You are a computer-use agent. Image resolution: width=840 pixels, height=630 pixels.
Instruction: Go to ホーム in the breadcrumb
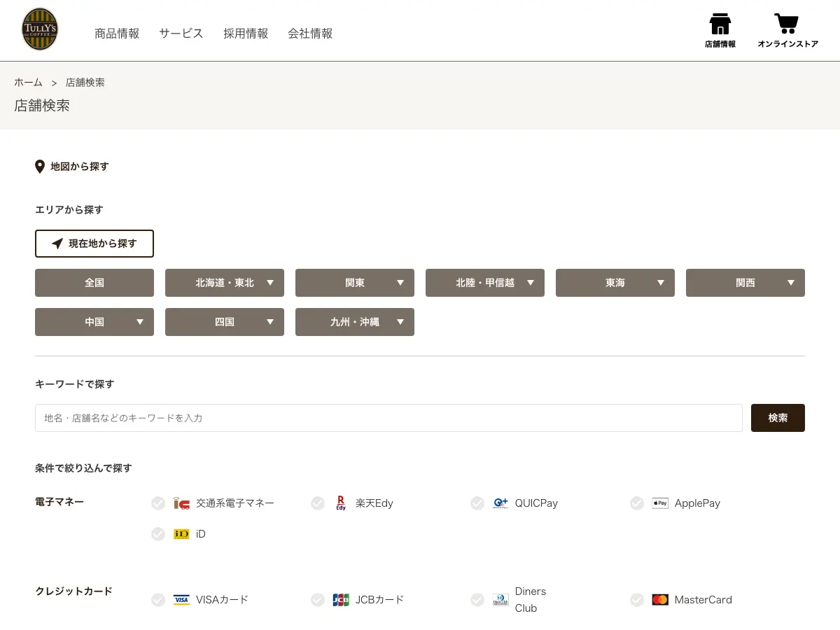[x=28, y=83]
